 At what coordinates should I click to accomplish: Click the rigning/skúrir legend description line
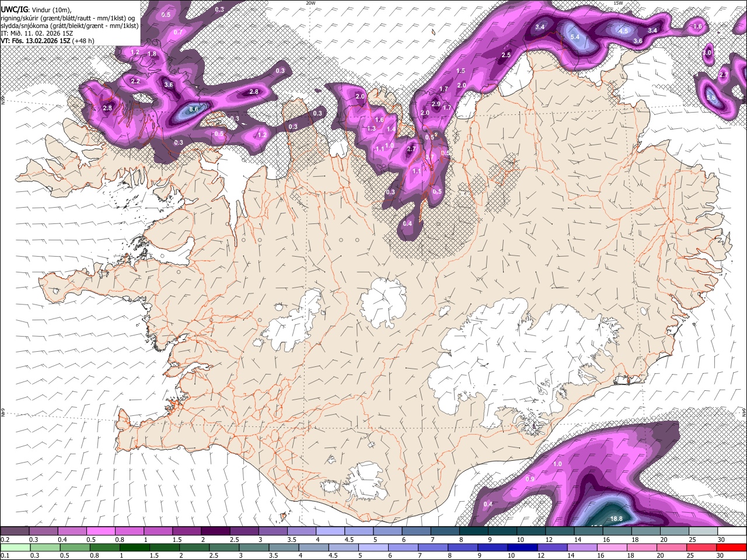[x=68, y=17]
